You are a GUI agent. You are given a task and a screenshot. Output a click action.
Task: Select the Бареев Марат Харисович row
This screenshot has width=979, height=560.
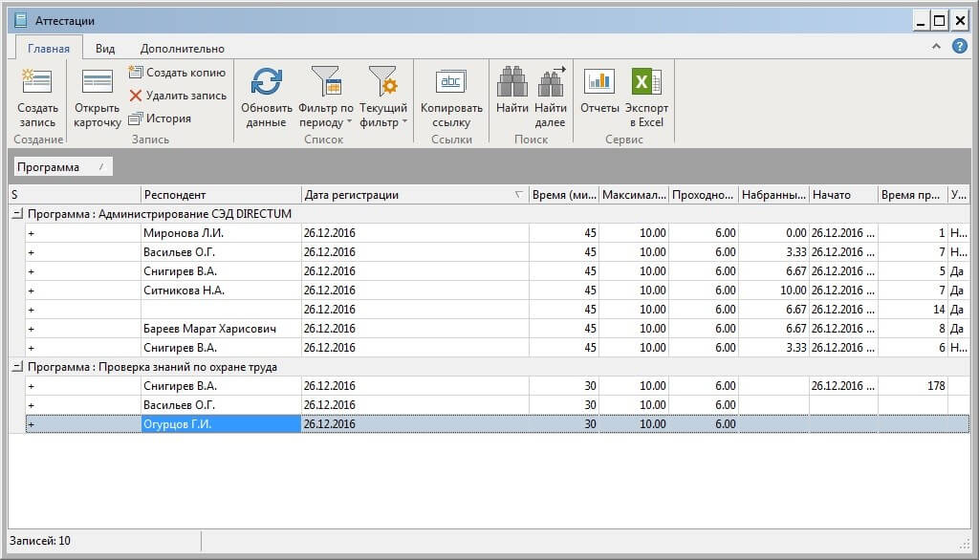(497, 329)
